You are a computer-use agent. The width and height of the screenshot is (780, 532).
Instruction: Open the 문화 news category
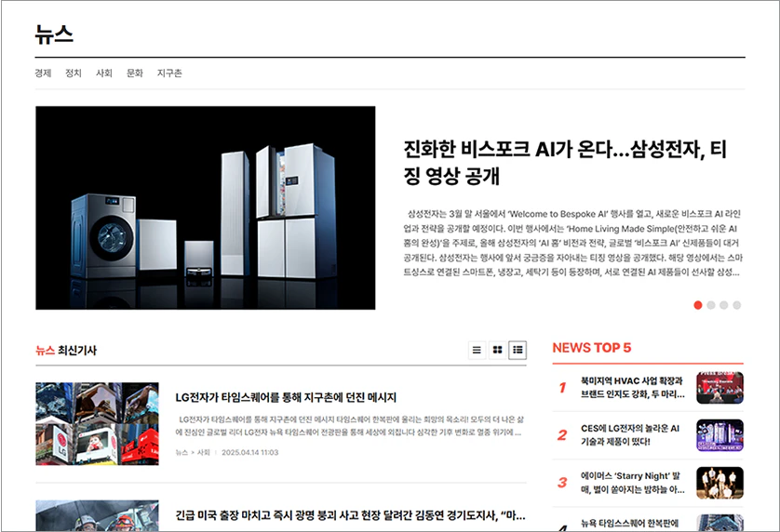coord(135,73)
